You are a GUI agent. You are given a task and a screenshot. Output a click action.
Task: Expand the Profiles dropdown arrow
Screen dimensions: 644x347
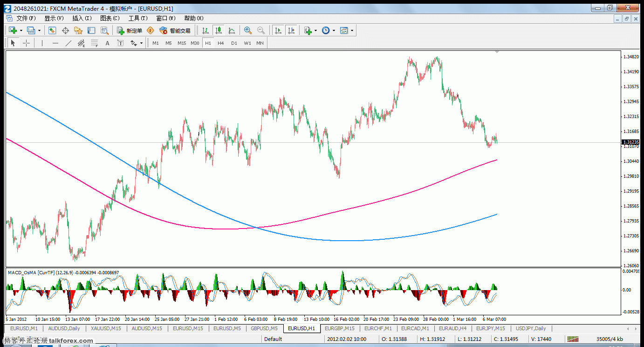(x=39, y=31)
